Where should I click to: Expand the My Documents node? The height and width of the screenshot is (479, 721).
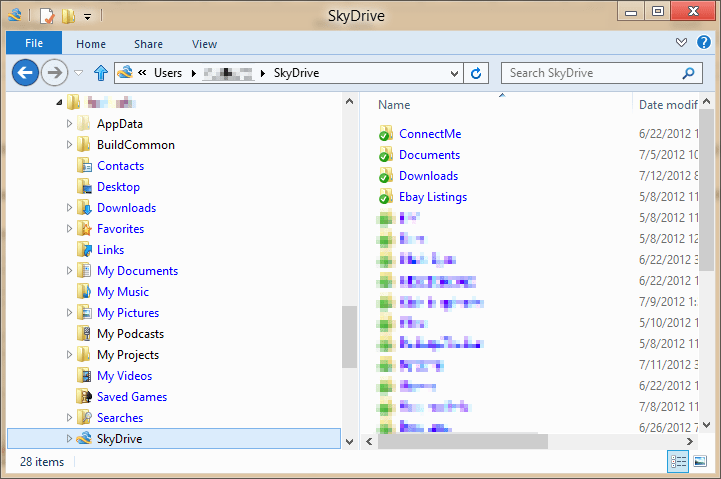coord(69,271)
